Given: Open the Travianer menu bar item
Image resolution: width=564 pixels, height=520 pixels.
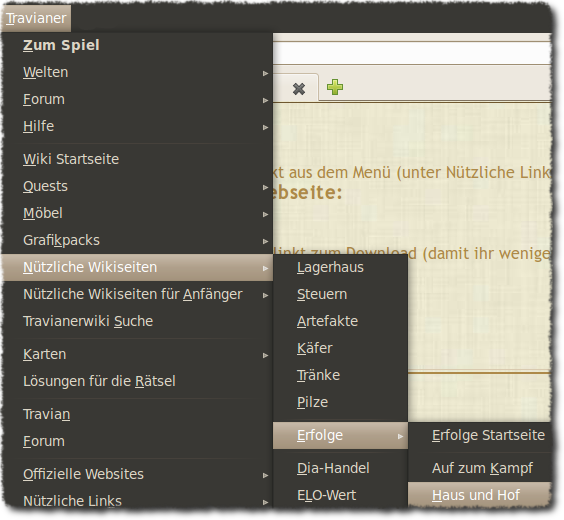Looking at the screenshot, I should (x=36, y=18).
